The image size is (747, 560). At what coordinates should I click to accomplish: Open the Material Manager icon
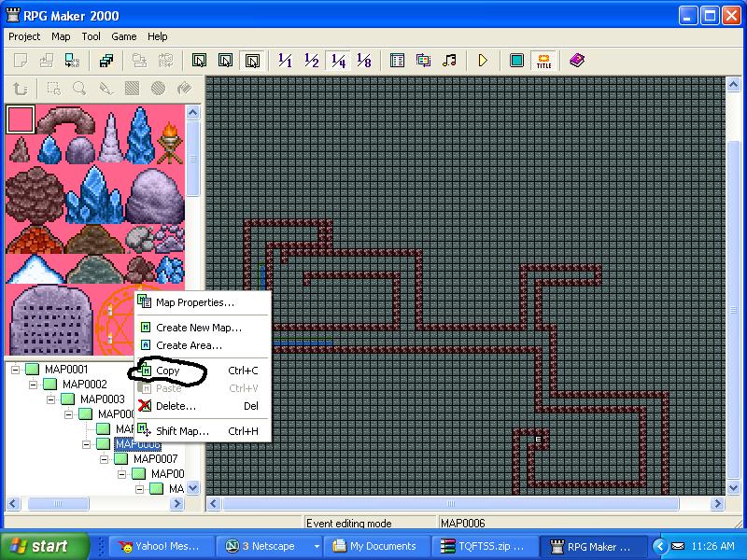coord(423,61)
